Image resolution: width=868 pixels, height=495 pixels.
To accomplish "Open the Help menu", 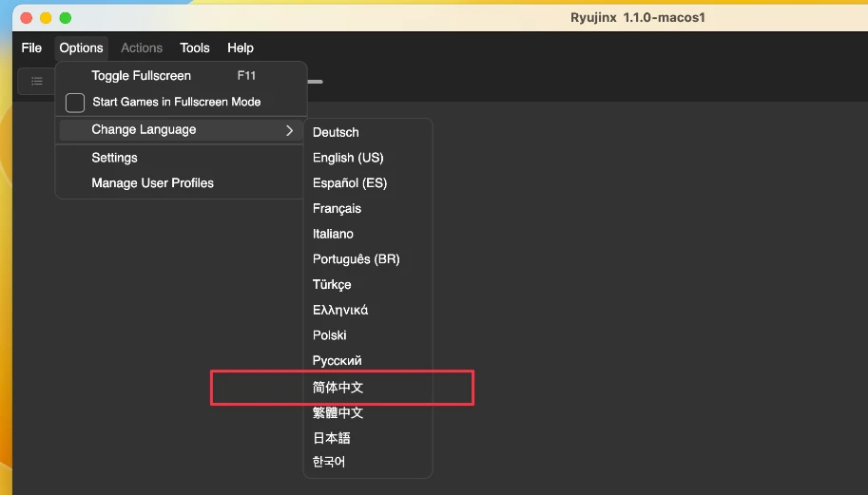I will [241, 48].
